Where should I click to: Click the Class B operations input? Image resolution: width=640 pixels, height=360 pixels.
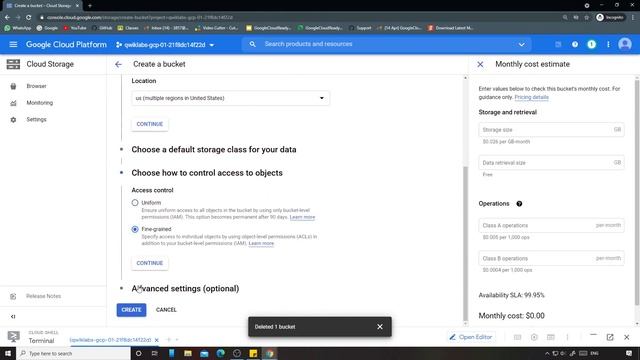click(x=551, y=258)
